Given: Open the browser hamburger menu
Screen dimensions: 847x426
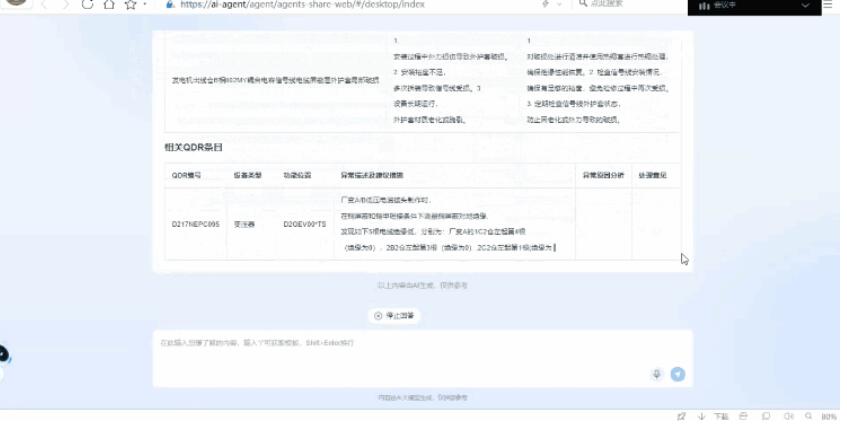Looking at the screenshot, I should pos(828,5).
